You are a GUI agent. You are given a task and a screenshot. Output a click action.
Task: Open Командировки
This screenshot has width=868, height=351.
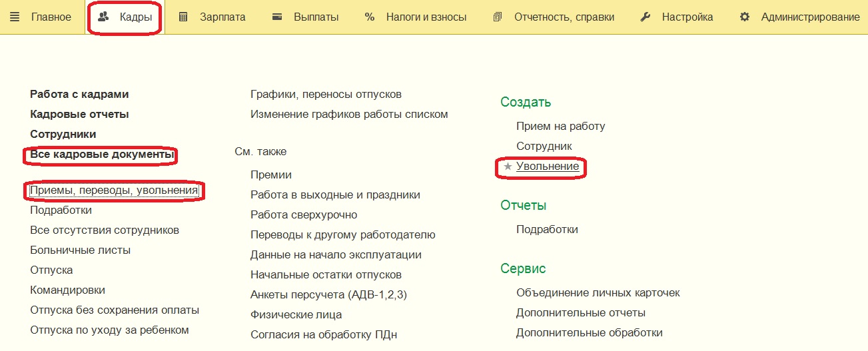(67, 290)
